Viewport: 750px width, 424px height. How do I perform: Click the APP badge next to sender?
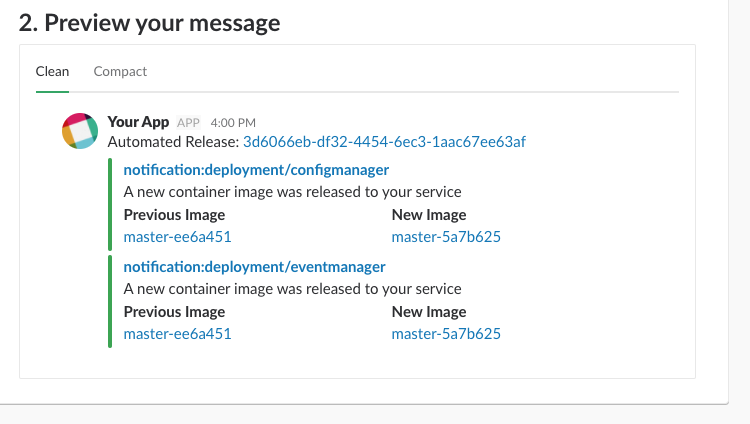[x=188, y=123]
